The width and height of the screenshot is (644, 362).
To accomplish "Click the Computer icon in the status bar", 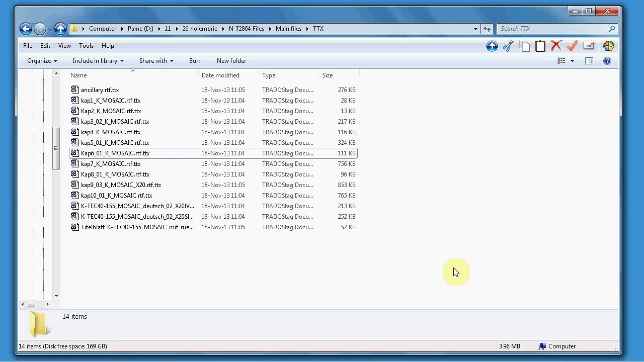I will (542, 346).
